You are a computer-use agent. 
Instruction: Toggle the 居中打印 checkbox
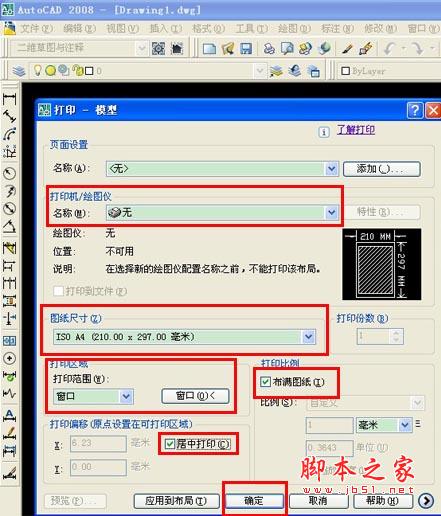[x=170, y=444]
